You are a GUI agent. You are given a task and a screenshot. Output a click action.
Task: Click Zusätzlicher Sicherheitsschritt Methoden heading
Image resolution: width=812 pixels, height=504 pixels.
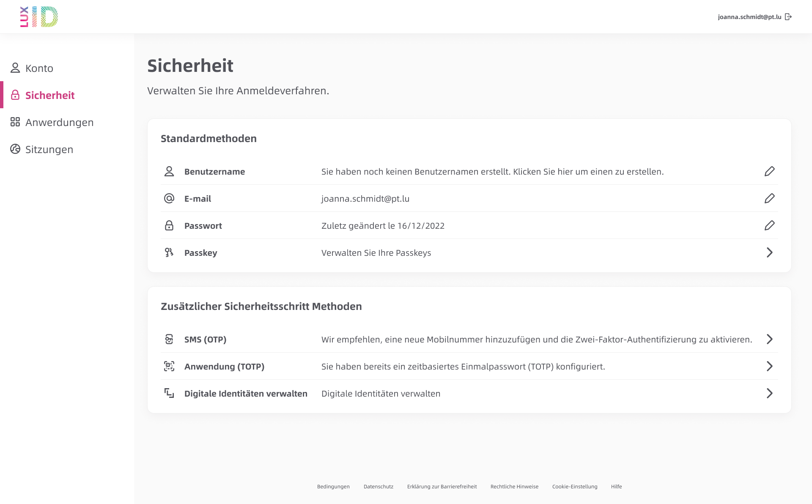pos(261,306)
